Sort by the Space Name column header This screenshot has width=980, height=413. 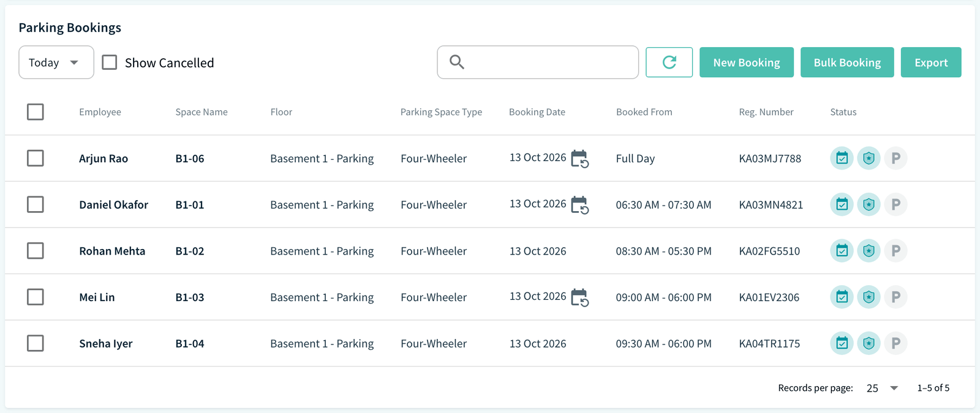coord(202,112)
